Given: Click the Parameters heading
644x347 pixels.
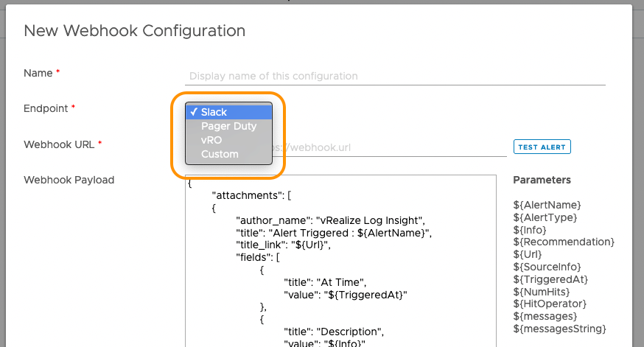Looking at the screenshot, I should pos(542,180).
